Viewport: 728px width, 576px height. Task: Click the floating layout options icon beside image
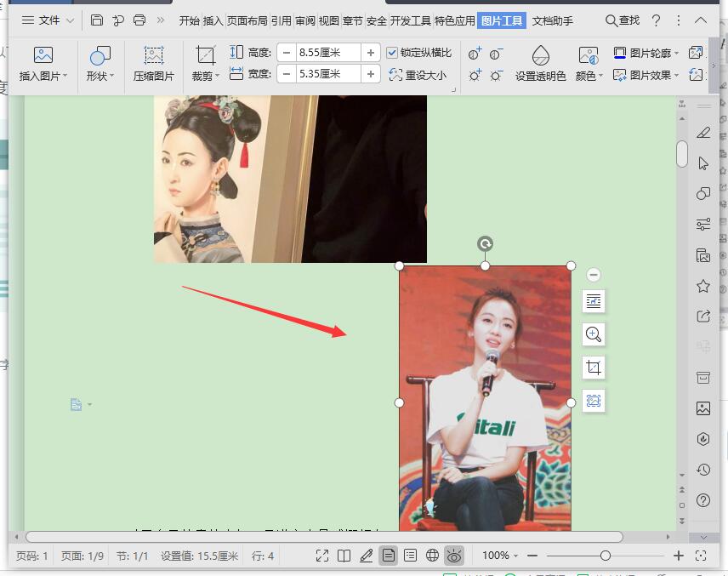click(594, 300)
